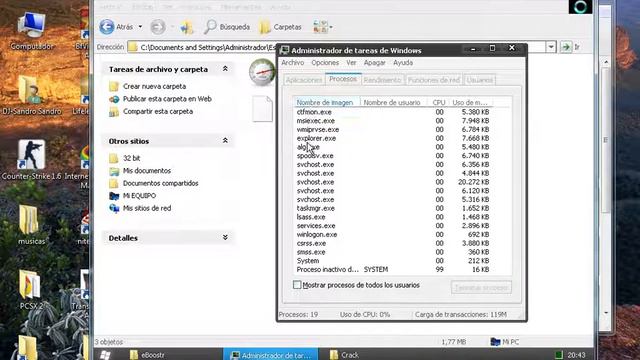Image resolution: width=640 pixels, height=360 pixels.
Task: Sort by CPU column header
Action: point(438,102)
